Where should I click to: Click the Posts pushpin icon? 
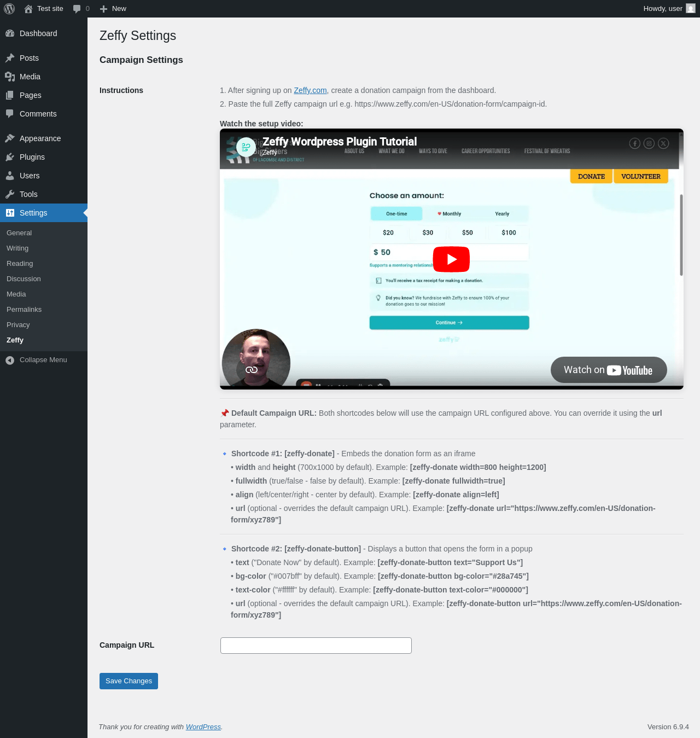coord(10,58)
